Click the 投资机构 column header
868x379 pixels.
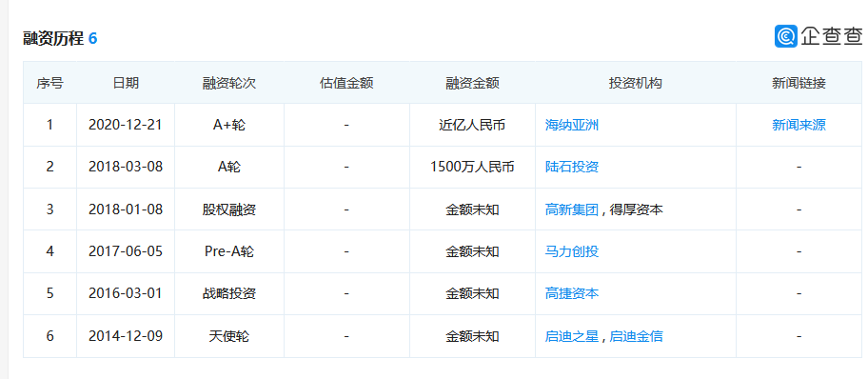[636, 83]
